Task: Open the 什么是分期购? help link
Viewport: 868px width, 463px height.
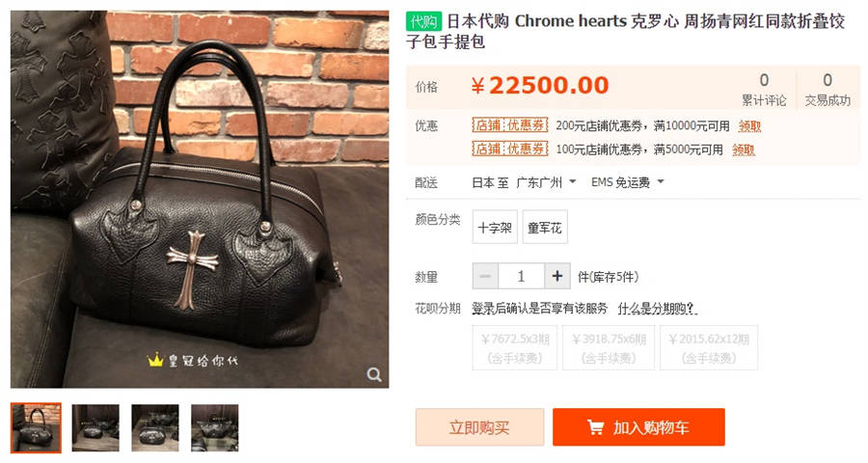Action: pos(657,309)
